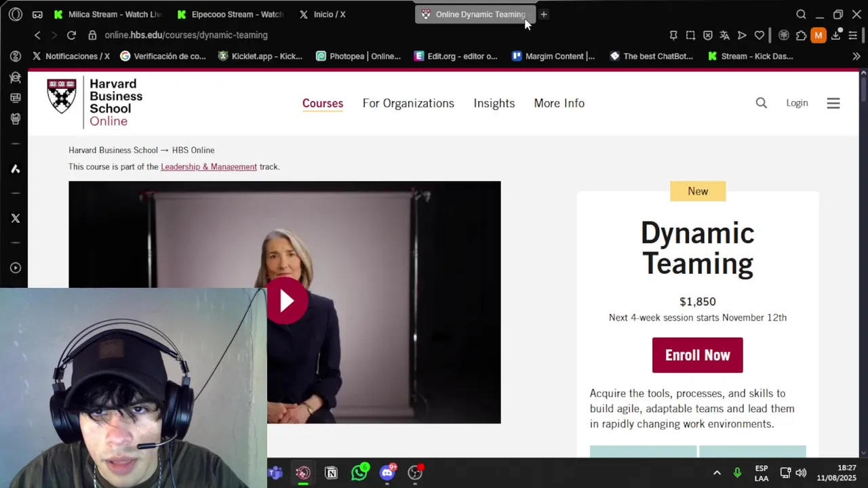
Task: Open the sidebar X (Twitter) icon
Action: (x=16, y=218)
